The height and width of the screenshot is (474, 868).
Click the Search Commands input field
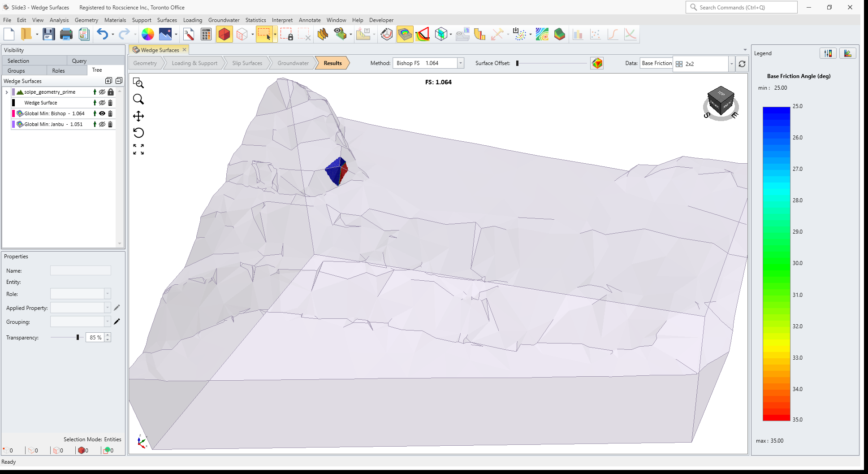point(741,7)
